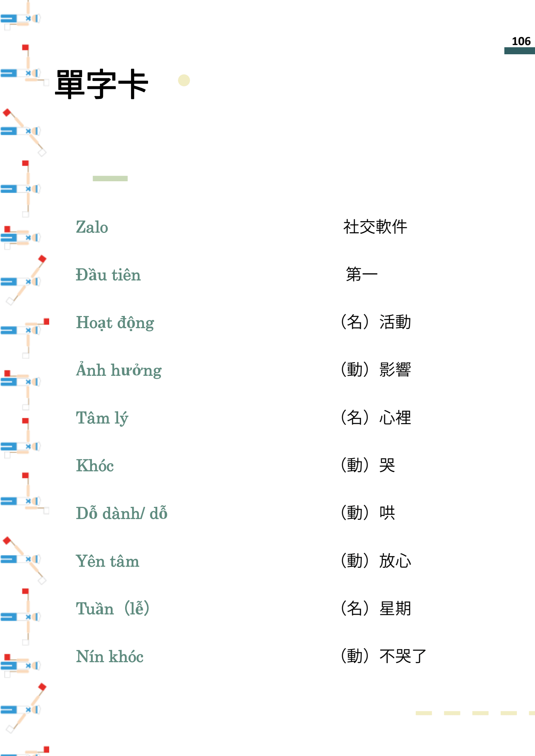The image size is (535, 756).
Task: Click the green bar above the word list
Action: point(110,179)
